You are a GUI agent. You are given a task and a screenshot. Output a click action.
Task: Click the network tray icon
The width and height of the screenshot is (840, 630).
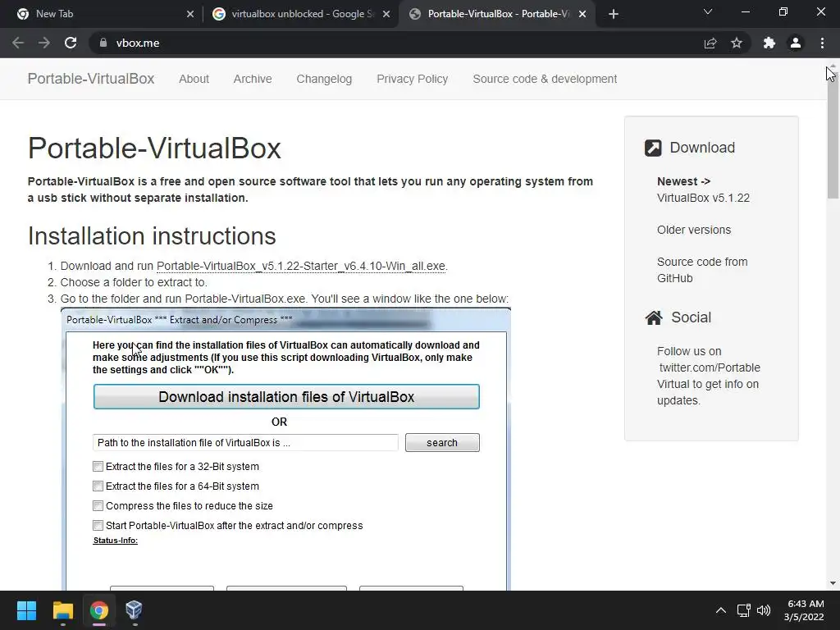[743, 610]
